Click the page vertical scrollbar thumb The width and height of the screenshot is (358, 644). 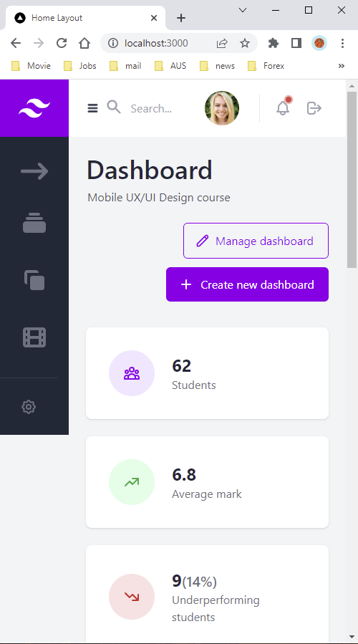point(352,180)
